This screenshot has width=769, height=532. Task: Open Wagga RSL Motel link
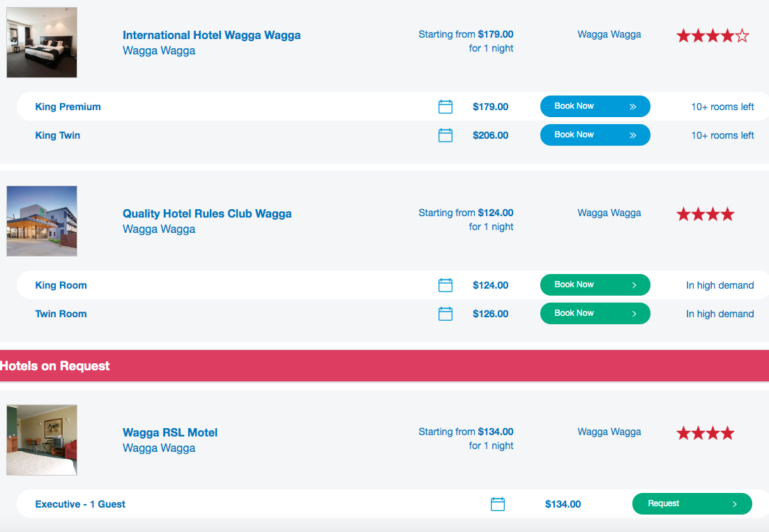[x=170, y=432]
